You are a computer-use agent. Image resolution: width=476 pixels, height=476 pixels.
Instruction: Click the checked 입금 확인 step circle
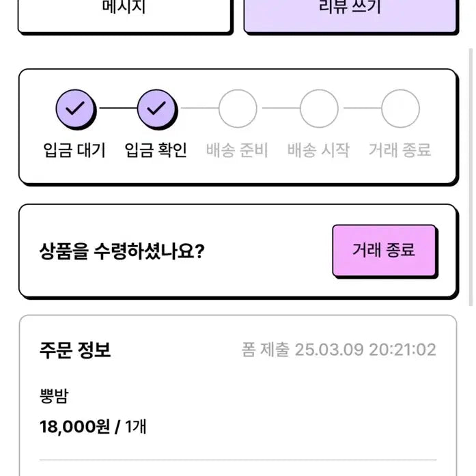click(156, 109)
